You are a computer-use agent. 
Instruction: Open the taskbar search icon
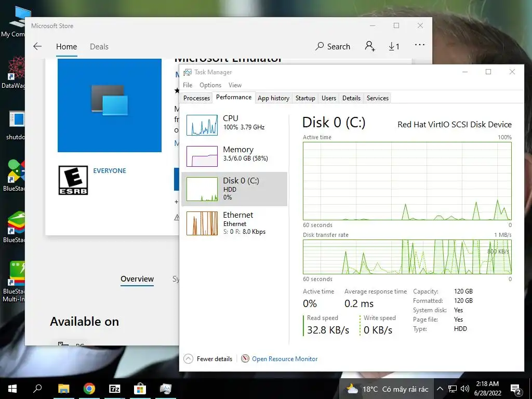point(37,389)
